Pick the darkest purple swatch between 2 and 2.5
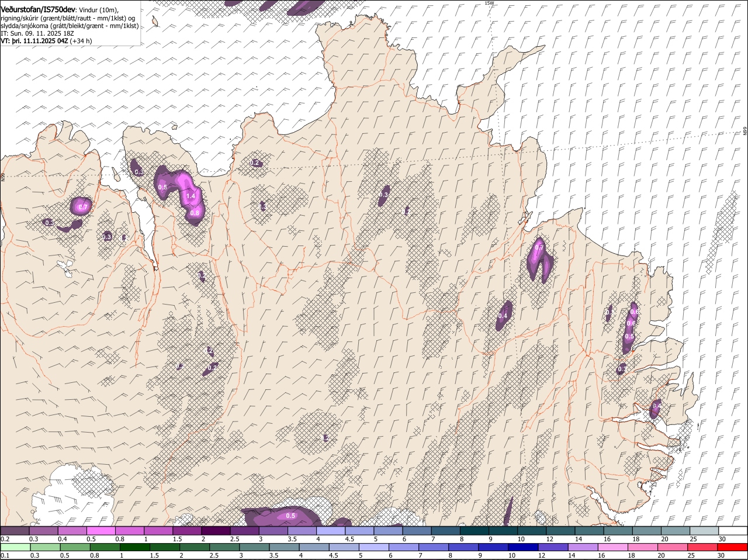 click(215, 531)
